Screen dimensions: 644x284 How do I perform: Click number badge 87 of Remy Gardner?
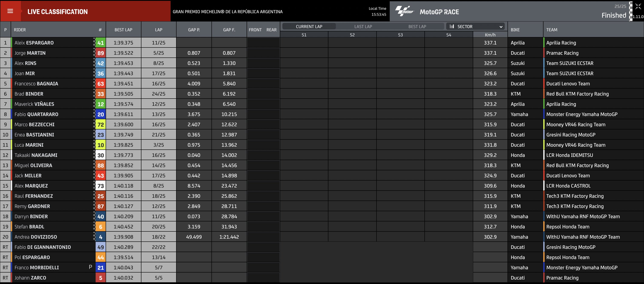pos(101,206)
